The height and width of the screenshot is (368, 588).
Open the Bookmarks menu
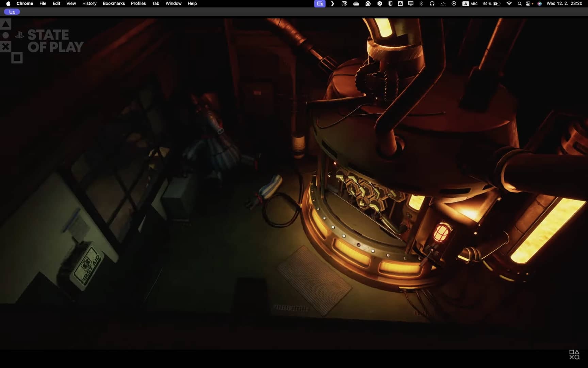click(114, 3)
